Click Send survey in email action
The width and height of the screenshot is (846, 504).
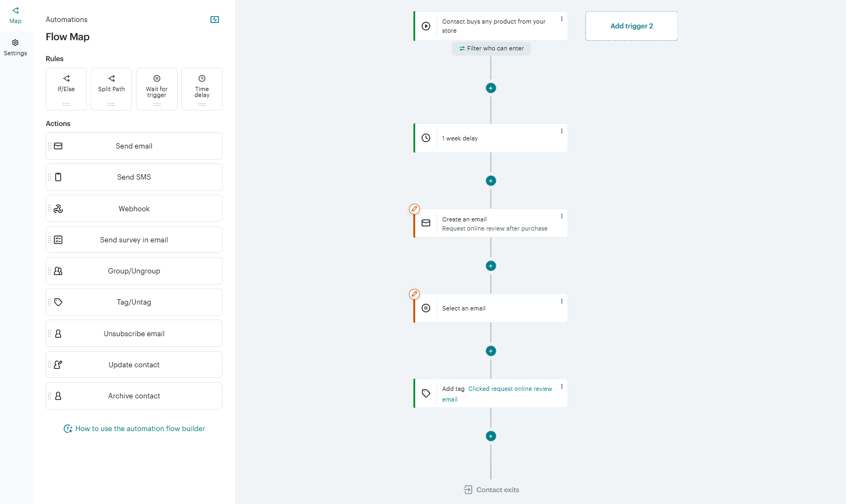tap(134, 240)
